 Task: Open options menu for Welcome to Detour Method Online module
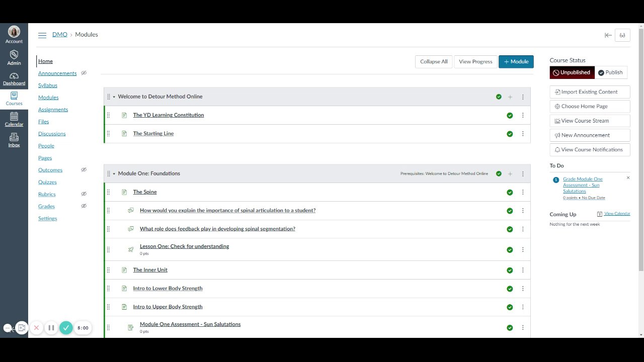(x=523, y=97)
